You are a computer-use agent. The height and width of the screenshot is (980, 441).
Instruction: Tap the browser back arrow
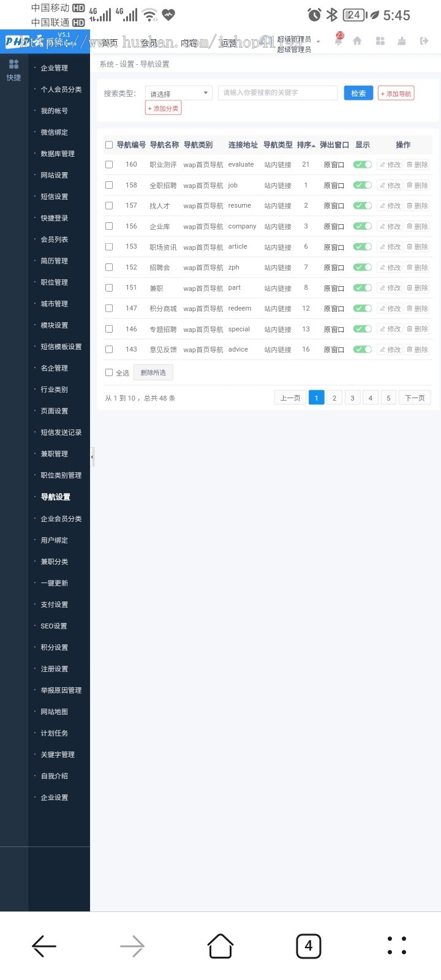tap(44, 946)
